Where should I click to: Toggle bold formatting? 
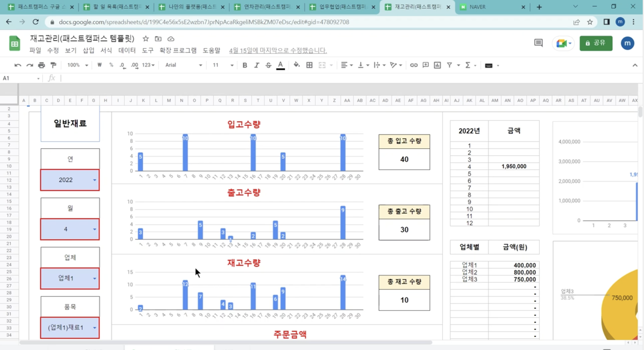click(x=245, y=65)
